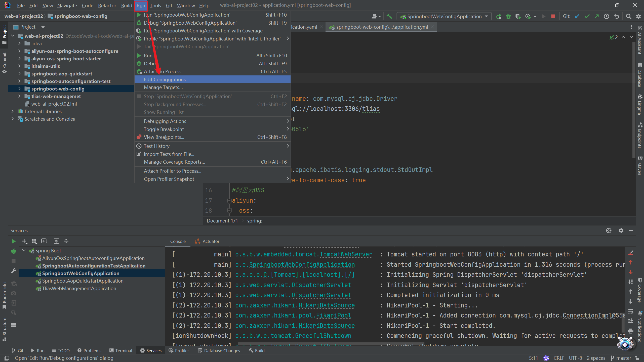Screen dimensions: 644x362
Task: Toggle the Bookmarks tool window stripe
Action: (x=4, y=295)
